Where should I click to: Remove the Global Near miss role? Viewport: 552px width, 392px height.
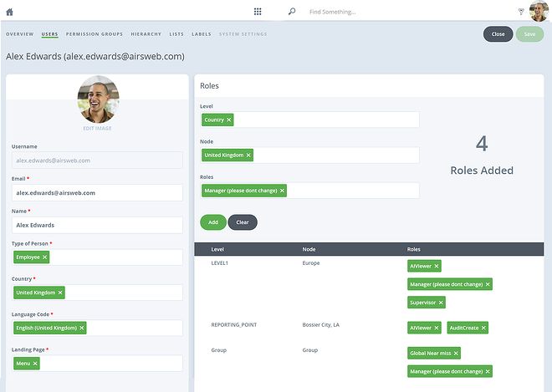click(456, 354)
